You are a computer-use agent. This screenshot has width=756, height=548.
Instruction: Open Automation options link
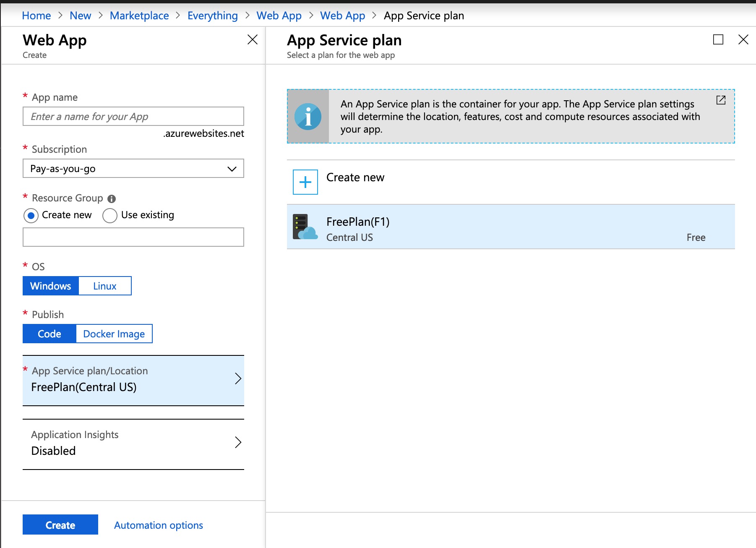[x=158, y=525]
